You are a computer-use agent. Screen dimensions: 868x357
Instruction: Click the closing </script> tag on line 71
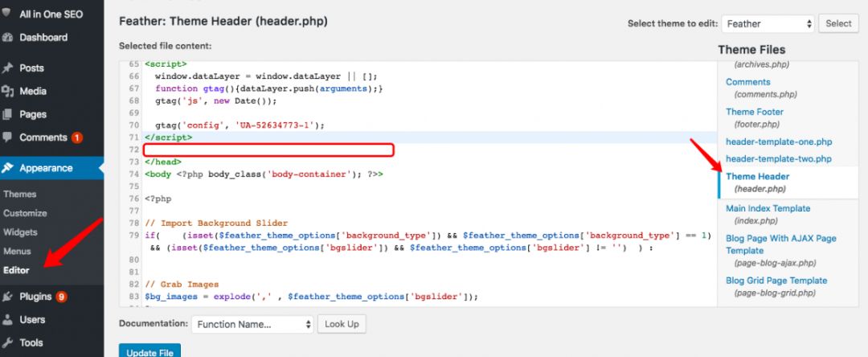168,137
